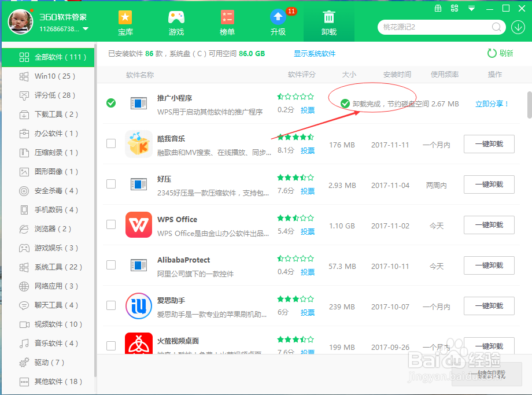Click the 网络应用 globe category icon
Screen dimensions: 532x395
(24, 286)
